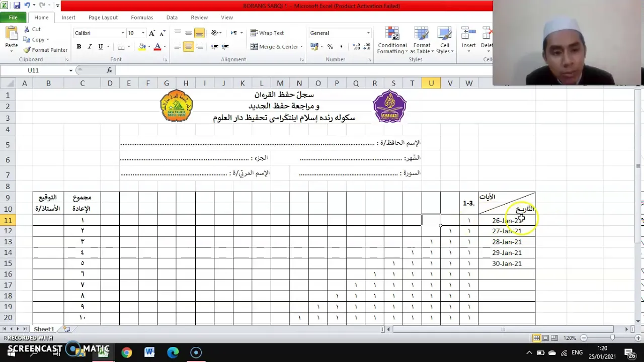The height and width of the screenshot is (362, 644).
Task: Click the Wrap Text button
Action: (x=267, y=33)
